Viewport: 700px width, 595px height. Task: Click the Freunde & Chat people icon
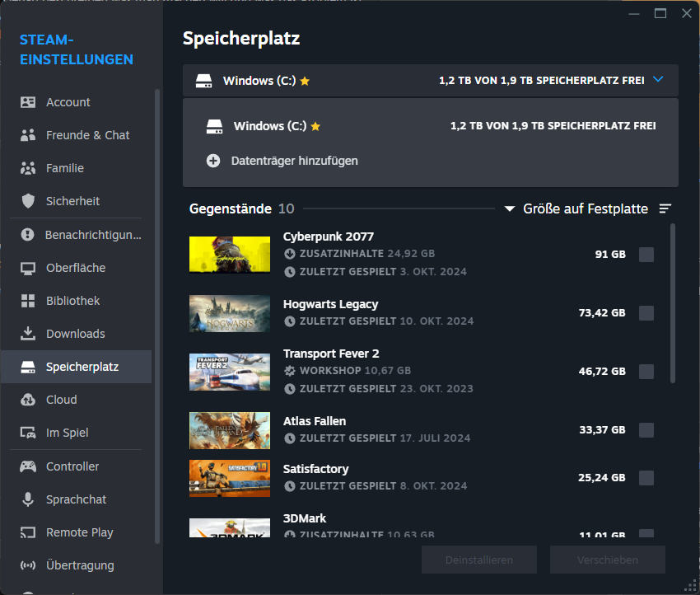tap(28, 135)
